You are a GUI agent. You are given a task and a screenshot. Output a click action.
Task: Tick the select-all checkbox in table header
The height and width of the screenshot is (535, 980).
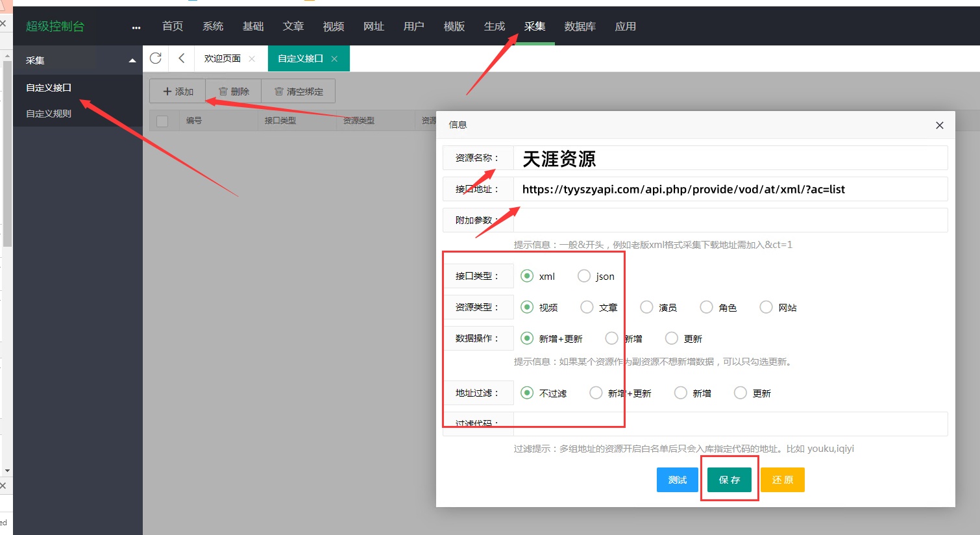pos(162,121)
